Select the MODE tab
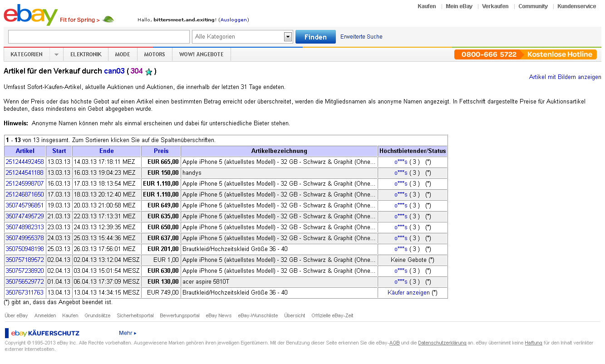 tap(123, 54)
